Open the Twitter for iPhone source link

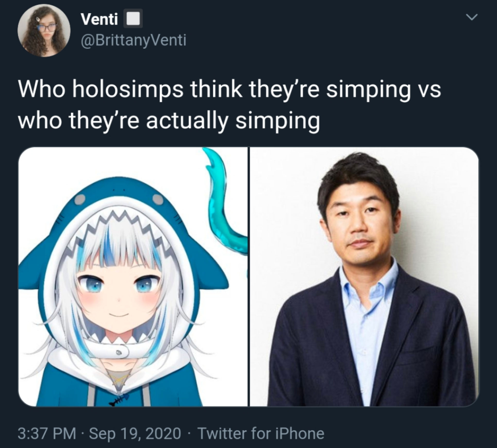coord(261,433)
